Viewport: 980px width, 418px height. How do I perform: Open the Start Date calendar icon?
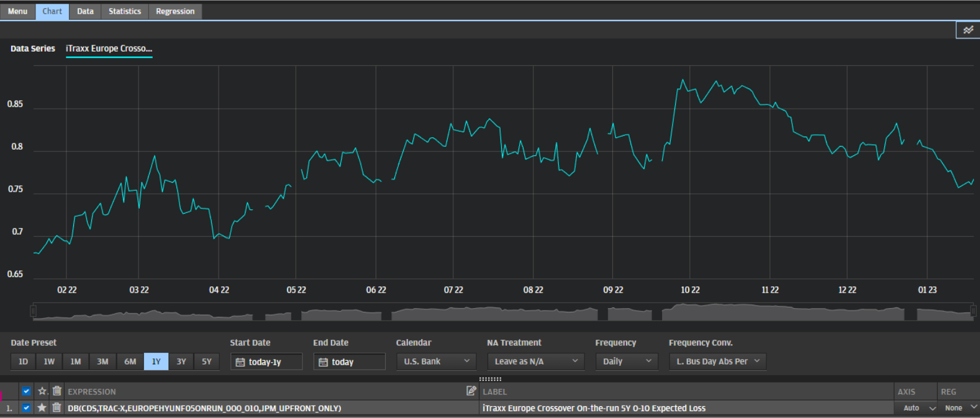[x=240, y=362]
